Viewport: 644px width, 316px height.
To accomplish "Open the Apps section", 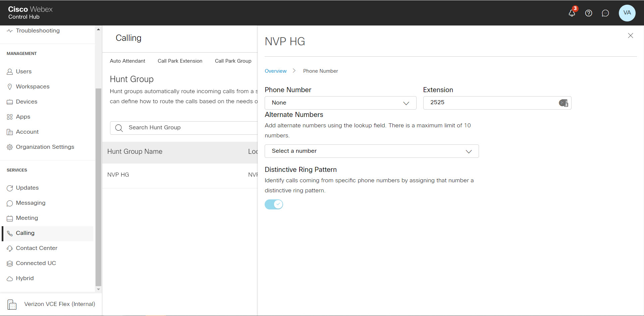I will [23, 117].
